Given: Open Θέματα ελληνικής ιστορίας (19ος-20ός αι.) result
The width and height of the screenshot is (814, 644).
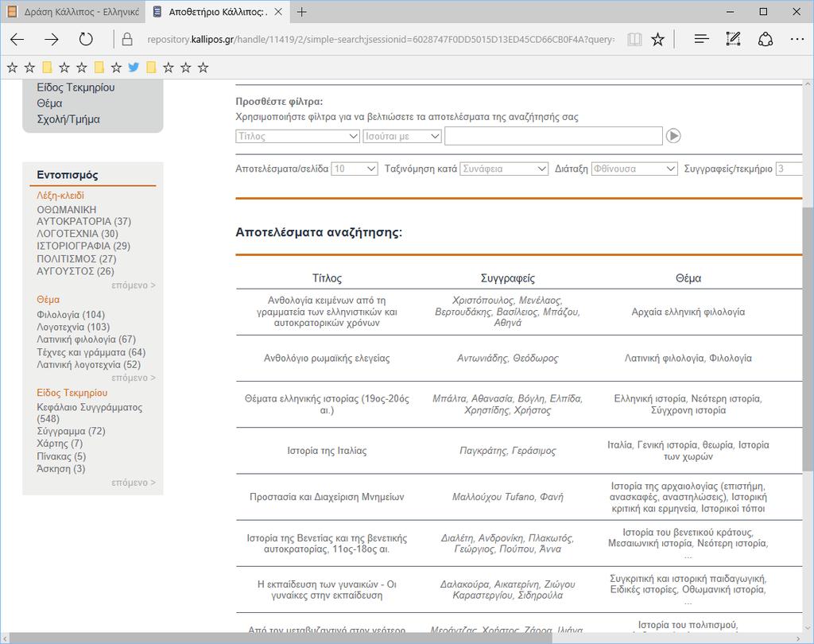Looking at the screenshot, I should tap(327, 405).
